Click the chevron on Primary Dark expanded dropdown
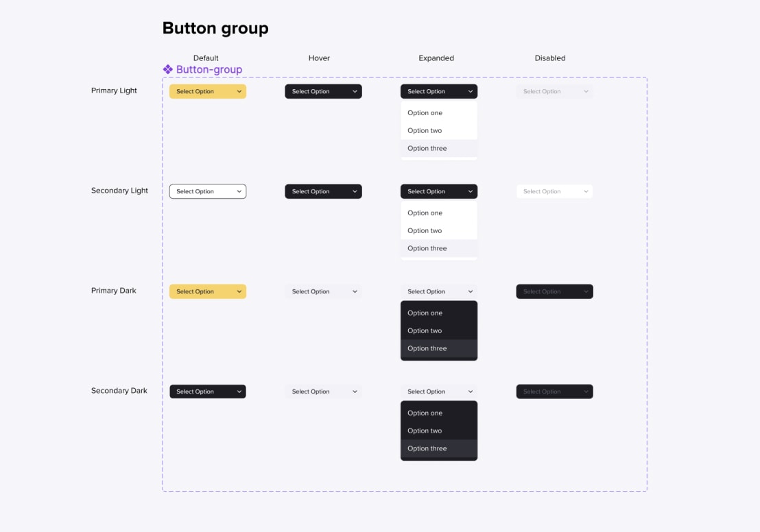This screenshot has width=760, height=532. click(471, 291)
